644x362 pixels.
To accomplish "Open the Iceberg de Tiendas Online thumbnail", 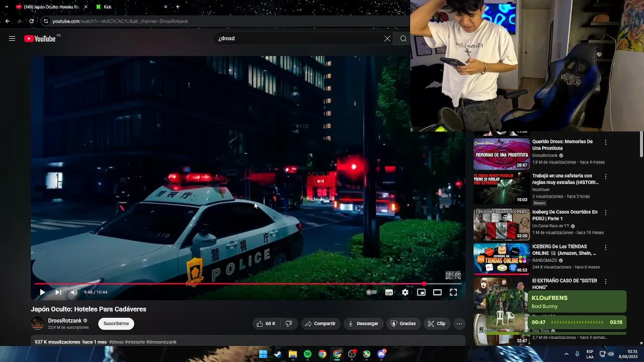I will 502,259.
